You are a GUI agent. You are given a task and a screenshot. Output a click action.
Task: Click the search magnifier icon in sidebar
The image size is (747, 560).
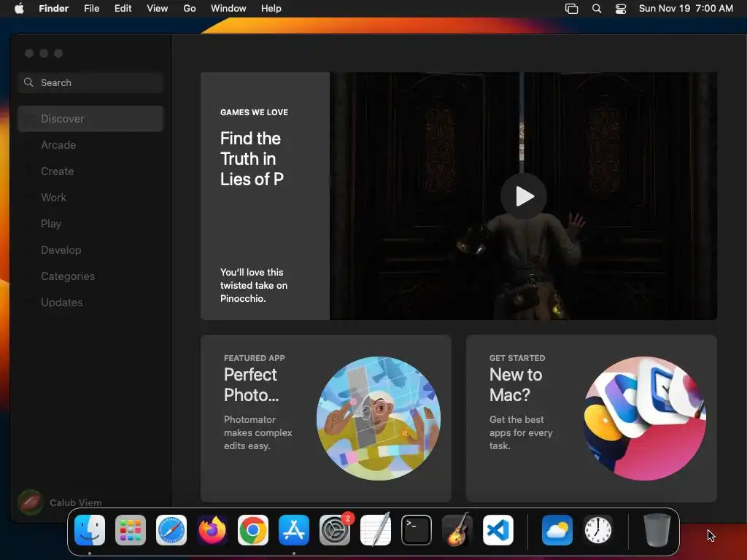pos(28,82)
